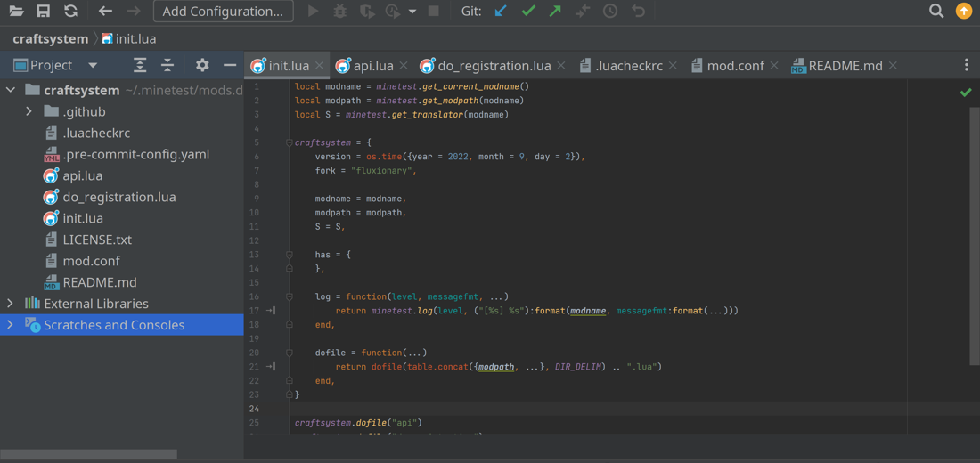Click the orange update notification icon
The width and height of the screenshot is (980, 463).
pyautogui.click(x=964, y=11)
